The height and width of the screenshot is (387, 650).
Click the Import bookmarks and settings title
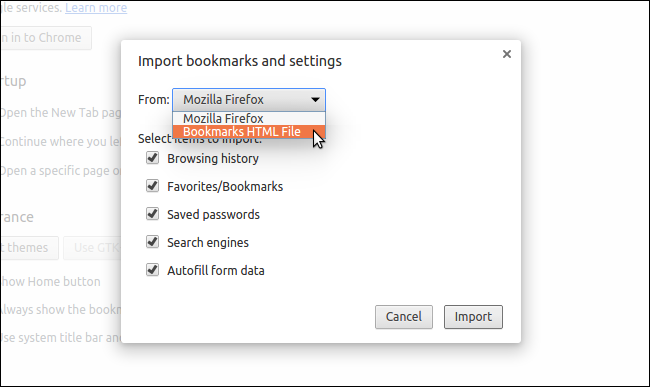pyautogui.click(x=240, y=61)
